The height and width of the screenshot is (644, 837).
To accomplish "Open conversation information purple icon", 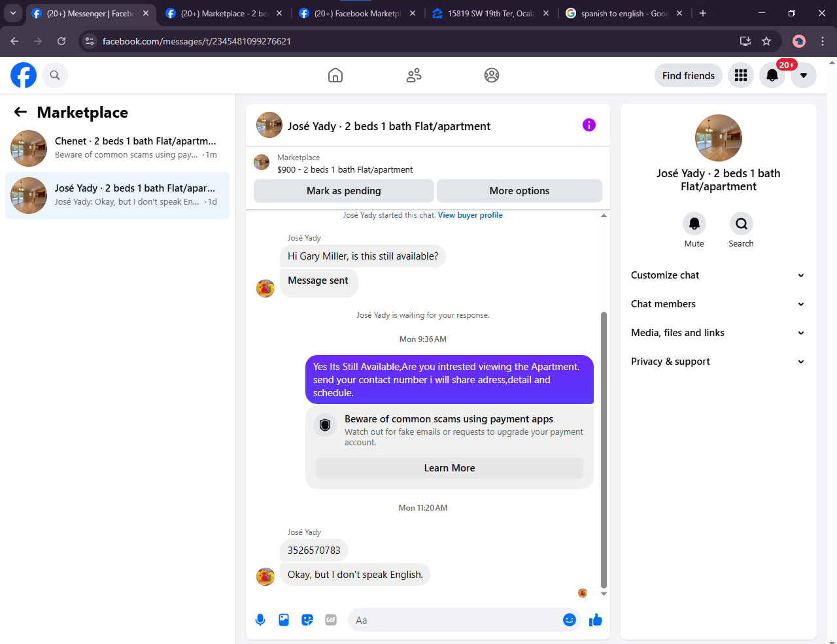I will 589,125.
